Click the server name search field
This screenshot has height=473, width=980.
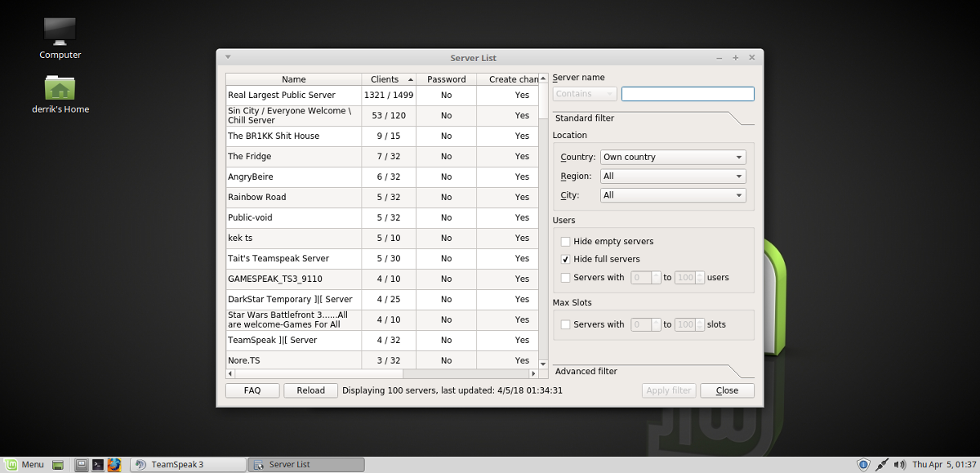[688, 94]
